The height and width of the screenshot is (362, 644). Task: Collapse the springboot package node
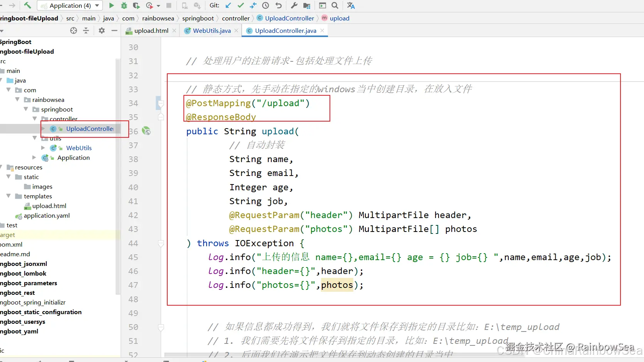pos(26,109)
